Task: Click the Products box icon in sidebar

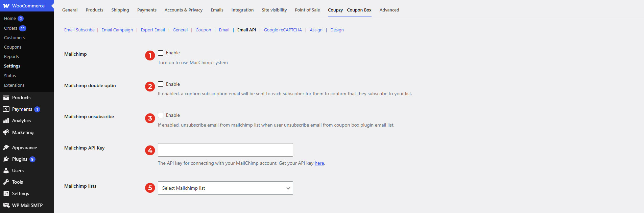Action: pyautogui.click(x=6, y=98)
